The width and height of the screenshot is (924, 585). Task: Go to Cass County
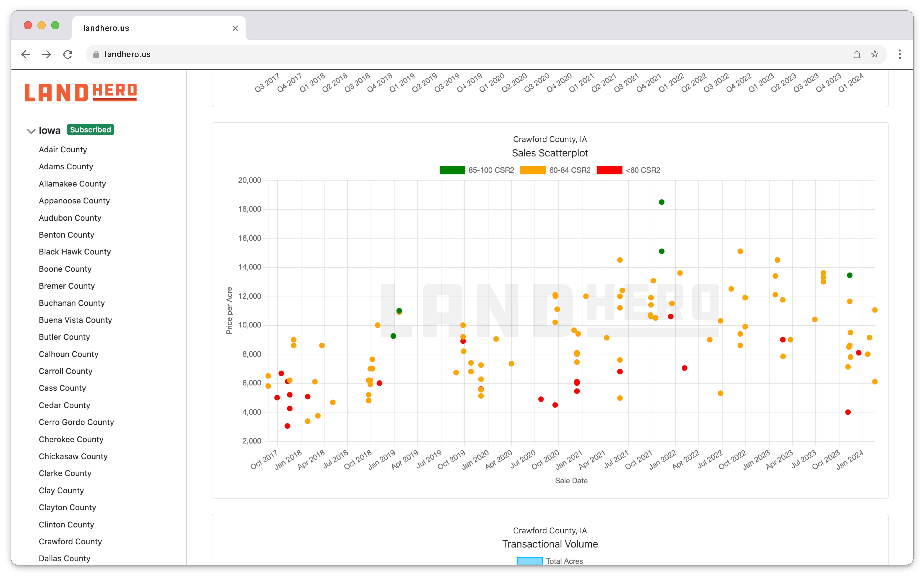pos(62,388)
